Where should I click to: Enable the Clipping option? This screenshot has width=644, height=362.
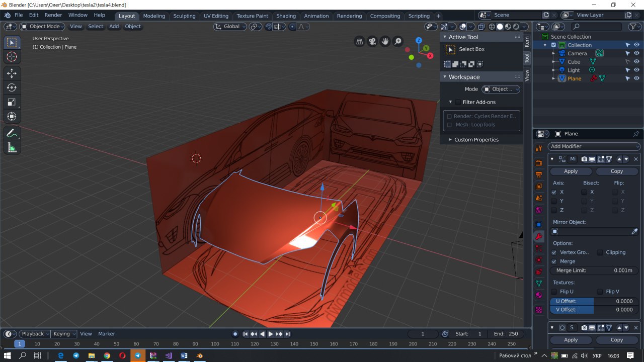pos(600,252)
